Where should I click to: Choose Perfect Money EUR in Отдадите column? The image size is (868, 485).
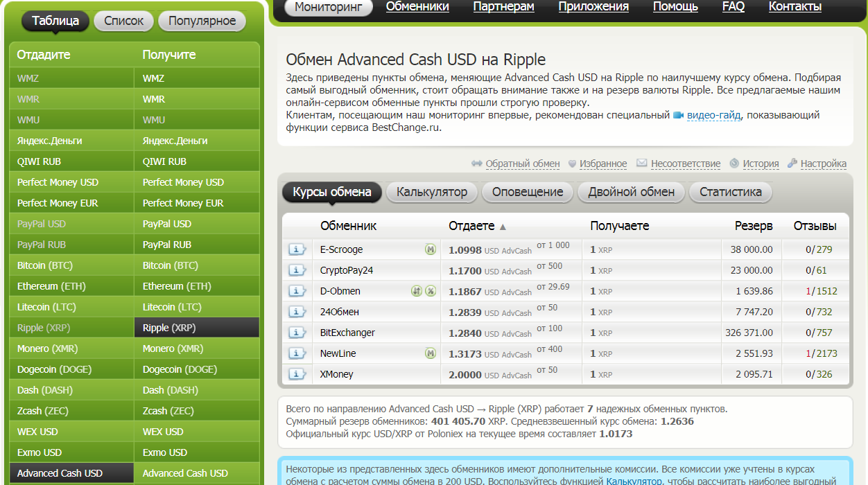72,203
